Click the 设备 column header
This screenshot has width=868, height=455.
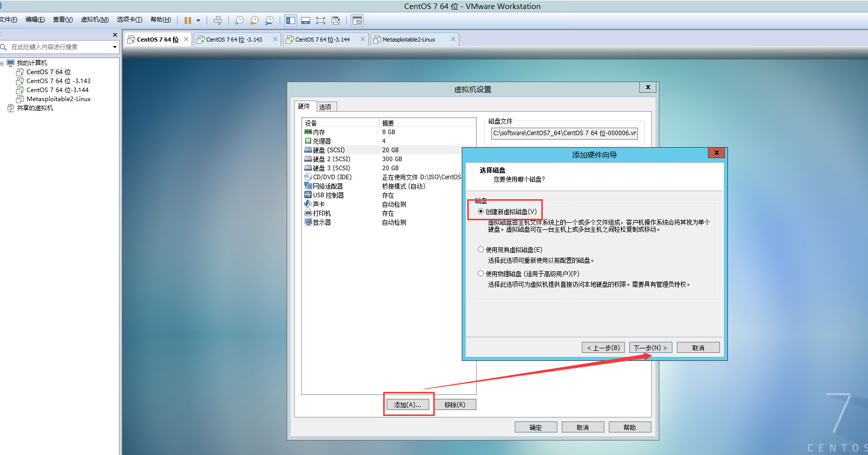[340, 123]
